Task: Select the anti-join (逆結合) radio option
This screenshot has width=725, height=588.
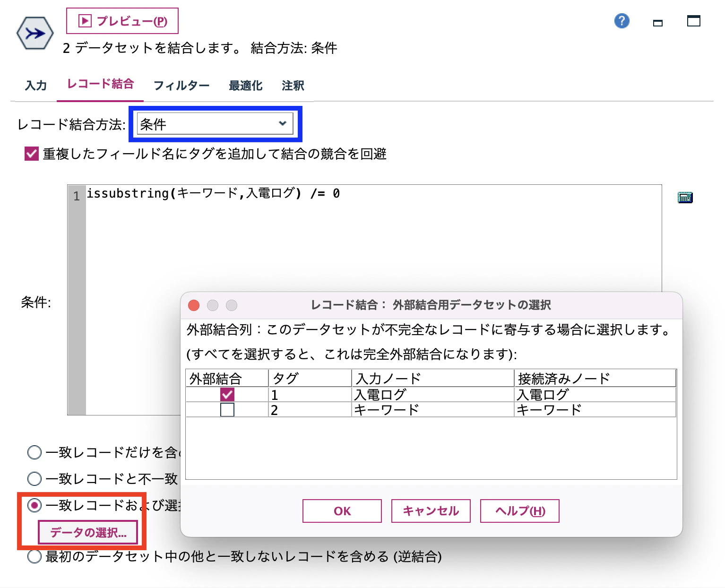Action: [x=35, y=556]
